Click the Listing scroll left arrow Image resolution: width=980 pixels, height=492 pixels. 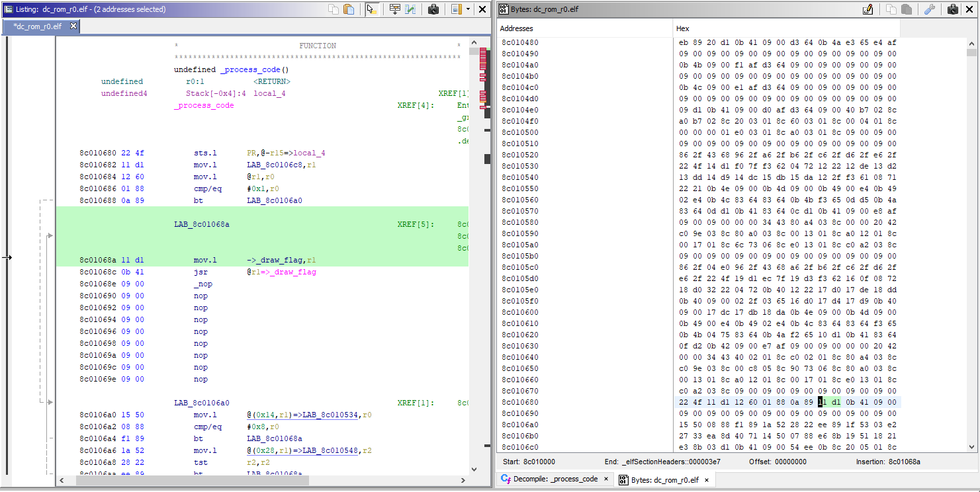60,480
